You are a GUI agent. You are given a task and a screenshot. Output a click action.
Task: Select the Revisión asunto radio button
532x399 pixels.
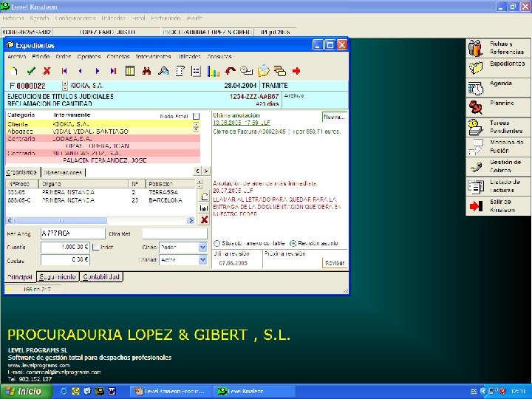293,243
